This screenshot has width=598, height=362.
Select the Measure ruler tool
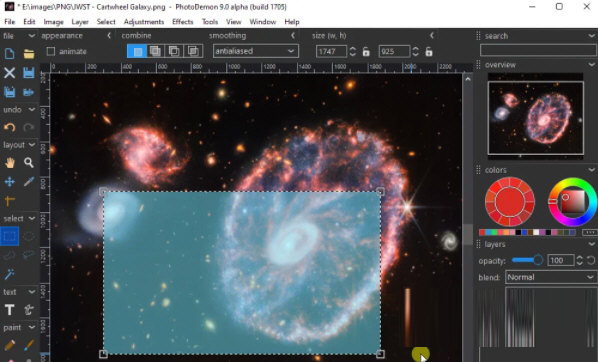(10, 200)
